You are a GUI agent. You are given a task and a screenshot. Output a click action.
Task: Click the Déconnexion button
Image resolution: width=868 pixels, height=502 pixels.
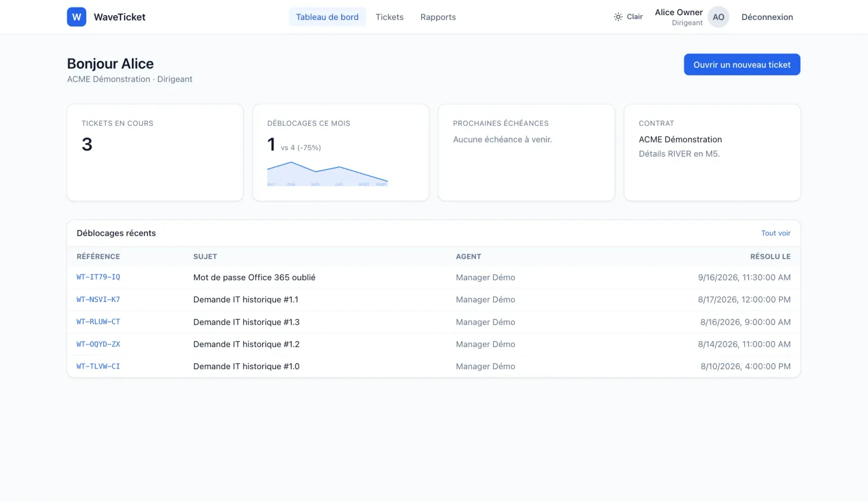(767, 17)
